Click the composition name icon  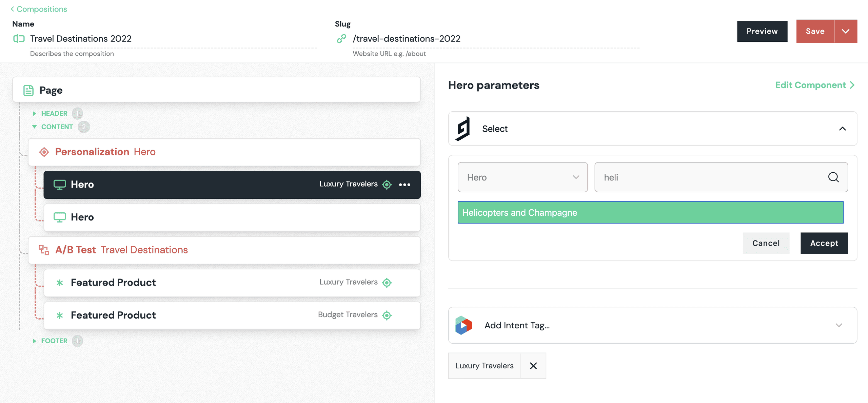(19, 39)
